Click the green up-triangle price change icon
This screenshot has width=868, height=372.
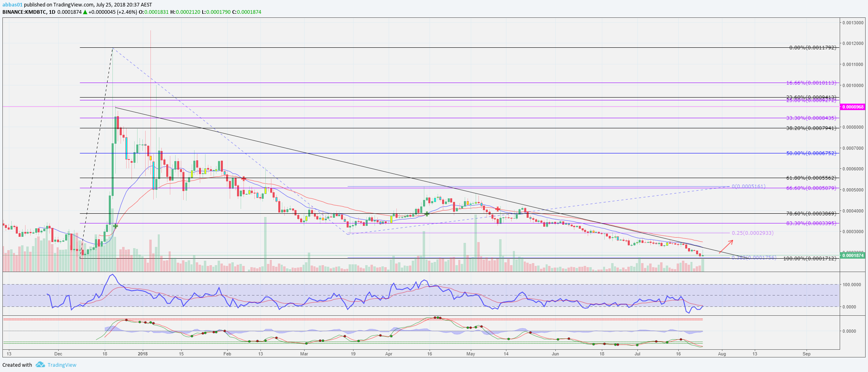tap(85, 12)
